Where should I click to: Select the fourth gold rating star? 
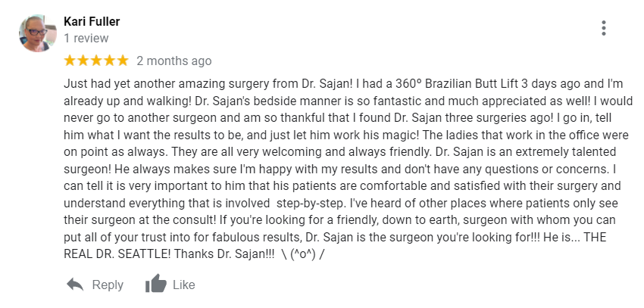109,61
